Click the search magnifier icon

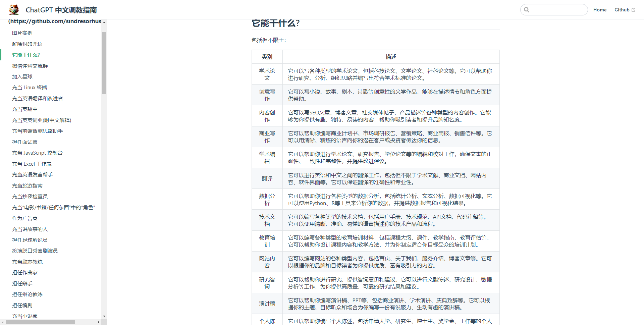(x=527, y=10)
